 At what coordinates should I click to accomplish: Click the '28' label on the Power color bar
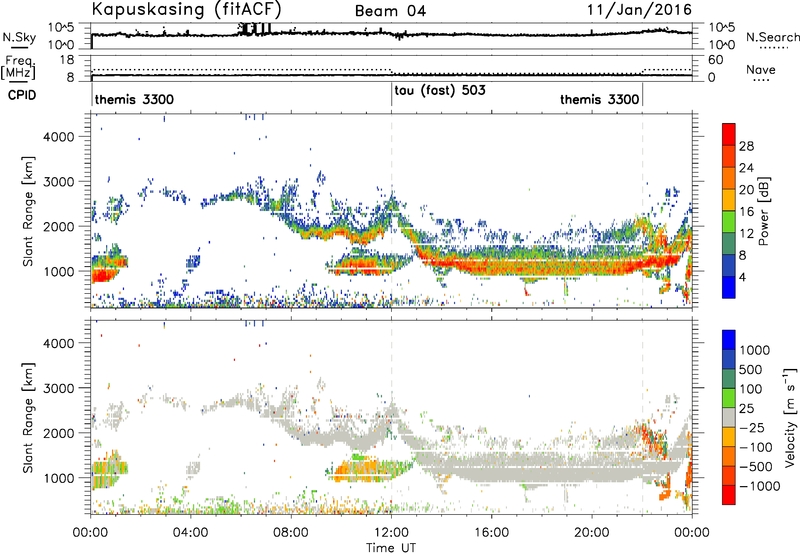pyautogui.click(x=746, y=146)
